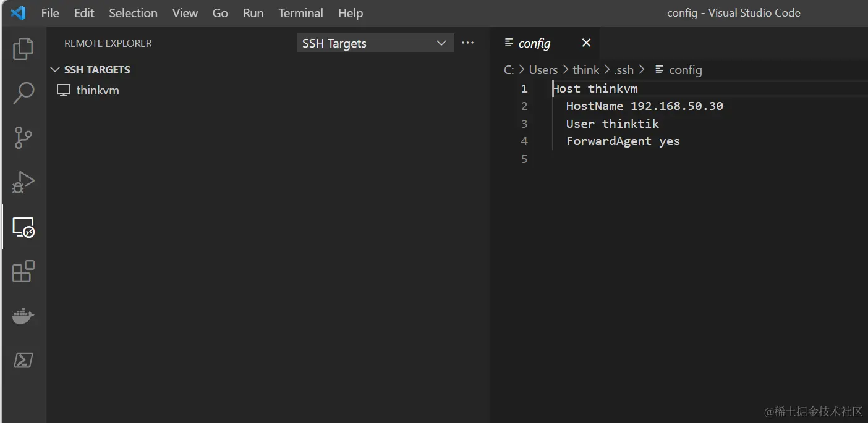
Task: Open the Docker view icon
Action: coord(23,316)
